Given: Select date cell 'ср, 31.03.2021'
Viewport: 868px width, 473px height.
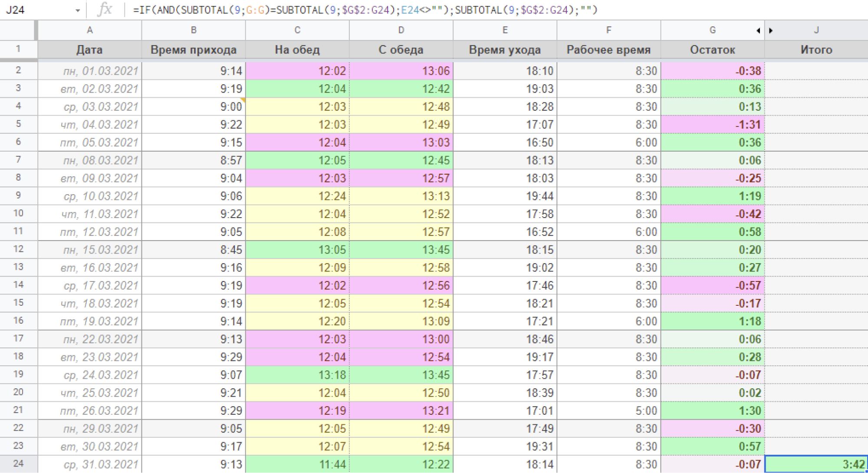Looking at the screenshot, I should pos(90,464).
